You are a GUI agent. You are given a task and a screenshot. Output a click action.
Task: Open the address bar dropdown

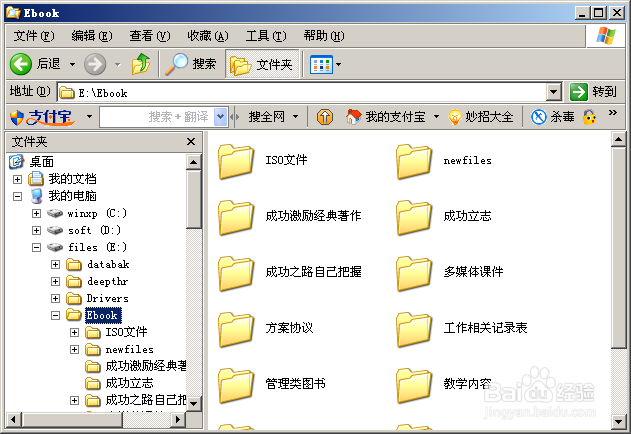click(554, 93)
